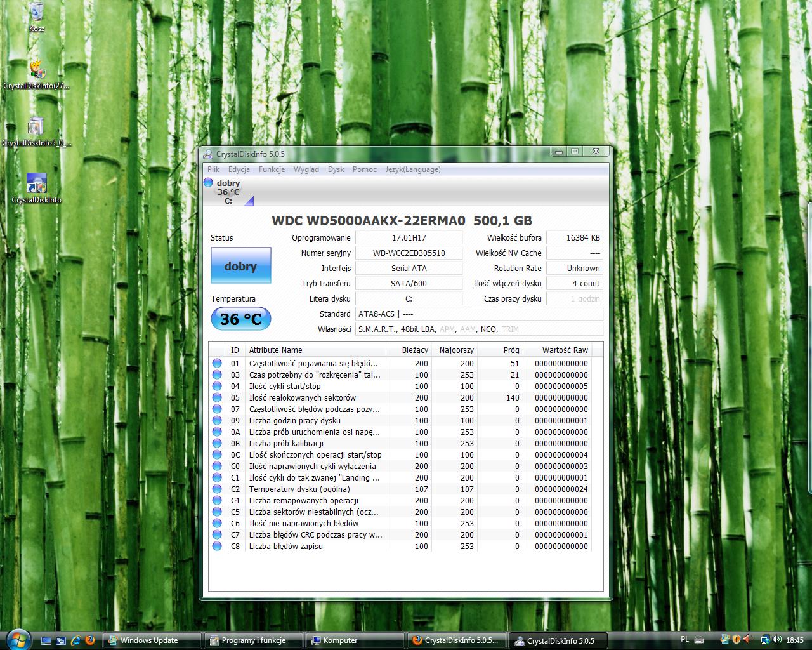Sort by the Attribute Name column header
This screenshot has width=812, height=650.
pos(316,350)
